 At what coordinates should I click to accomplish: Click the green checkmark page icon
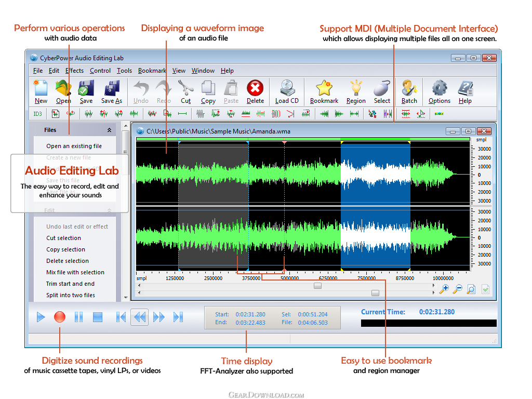coord(486,289)
